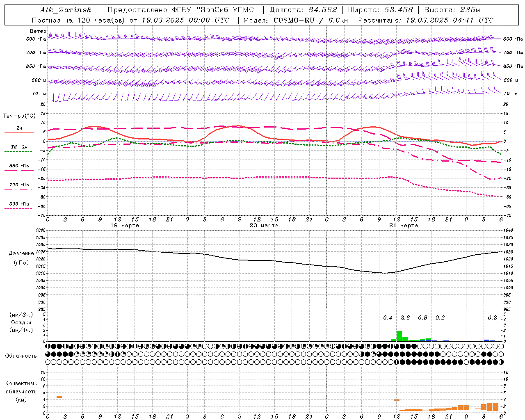The width and height of the screenshot is (525, 420).
Task: Click the "500 гПа" temperature legend entry
Action: (x=19, y=204)
